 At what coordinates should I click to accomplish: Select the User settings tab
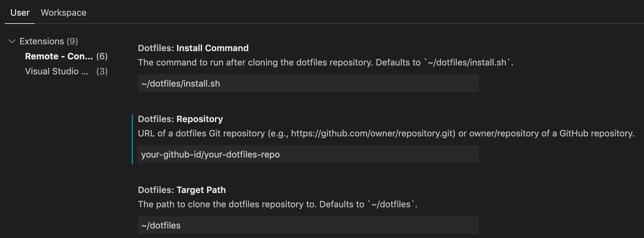click(19, 13)
